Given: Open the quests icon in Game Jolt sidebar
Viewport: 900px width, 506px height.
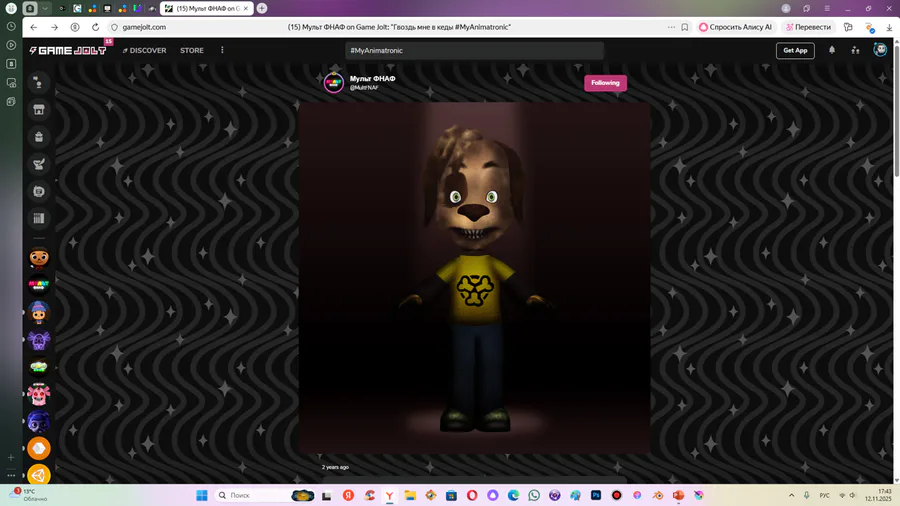Looking at the screenshot, I should pyautogui.click(x=38, y=164).
